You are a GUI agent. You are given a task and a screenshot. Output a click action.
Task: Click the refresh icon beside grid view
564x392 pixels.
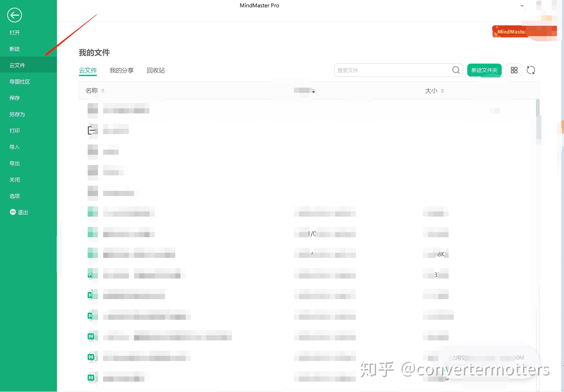coord(531,70)
